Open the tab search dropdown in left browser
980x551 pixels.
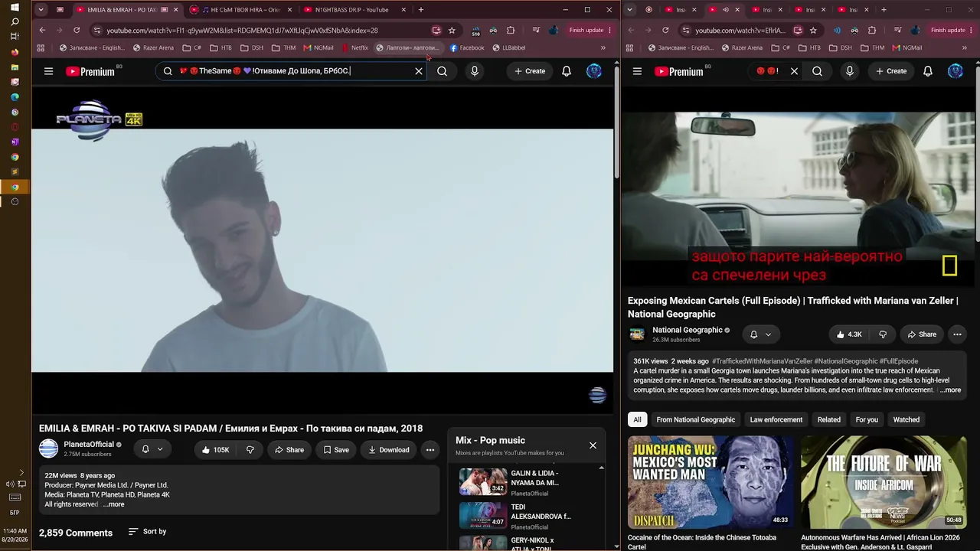pos(41,10)
